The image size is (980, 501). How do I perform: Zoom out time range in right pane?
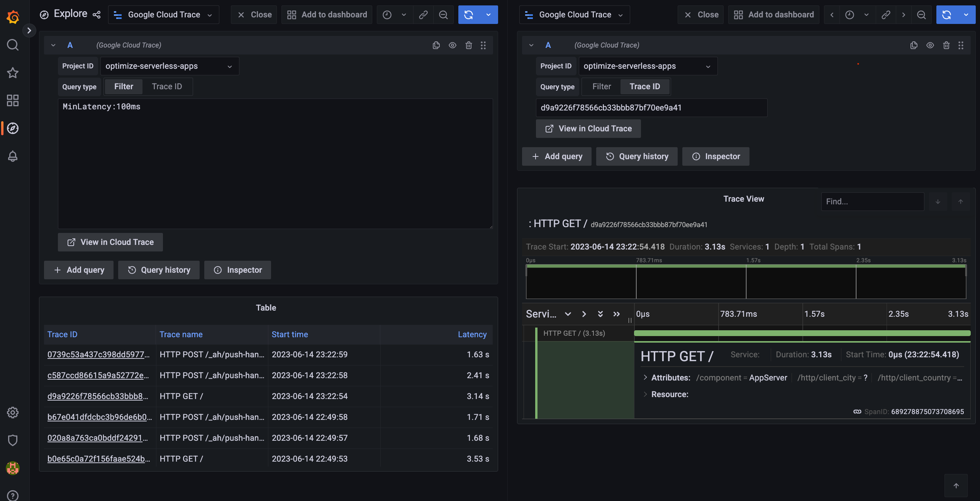tap(921, 15)
